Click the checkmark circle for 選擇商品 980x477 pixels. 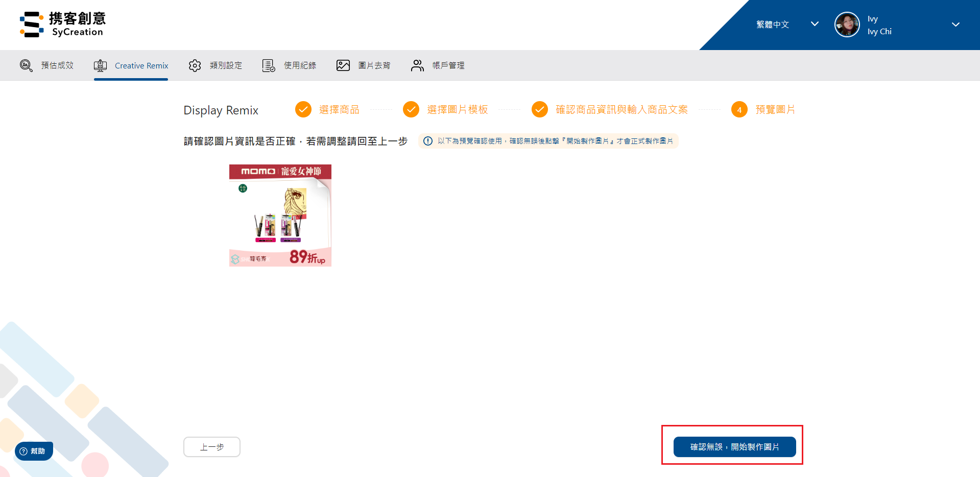pos(303,109)
